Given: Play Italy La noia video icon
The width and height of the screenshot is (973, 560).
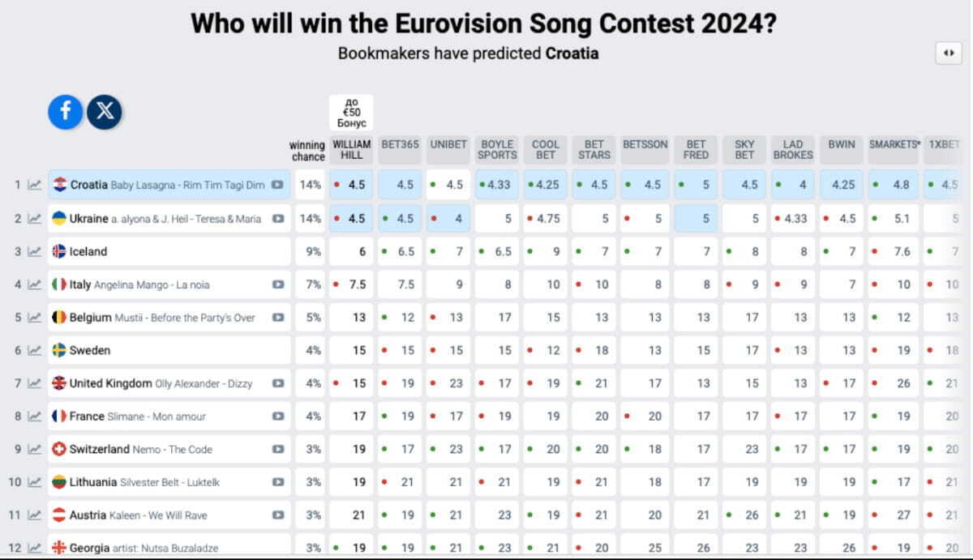Looking at the screenshot, I should pos(277,284).
